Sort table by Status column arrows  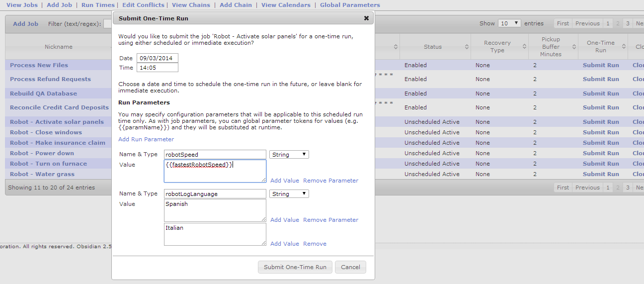pos(467,47)
